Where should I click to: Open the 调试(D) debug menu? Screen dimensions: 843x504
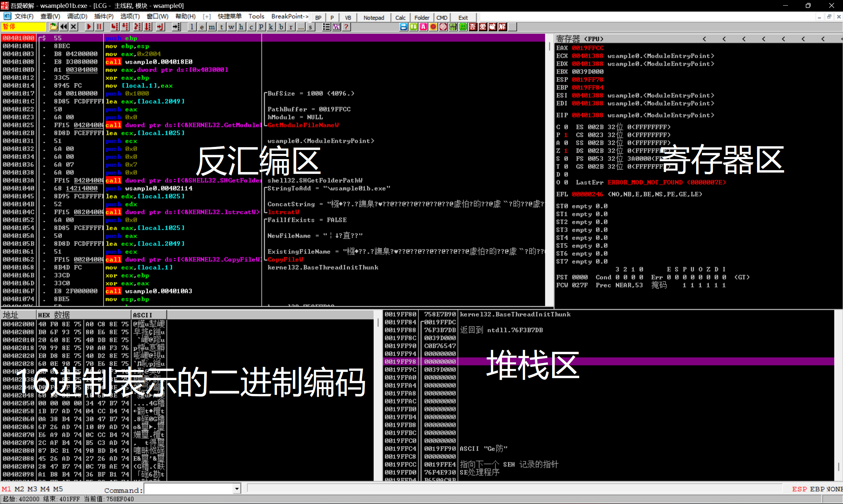(x=77, y=16)
